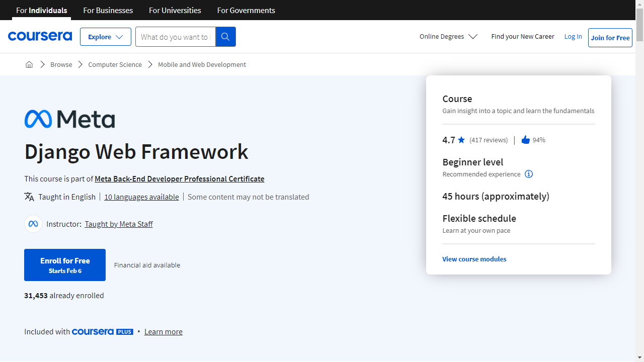Go to Computer Science breadcrumb
The height and width of the screenshot is (362, 644).
tap(115, 64)
